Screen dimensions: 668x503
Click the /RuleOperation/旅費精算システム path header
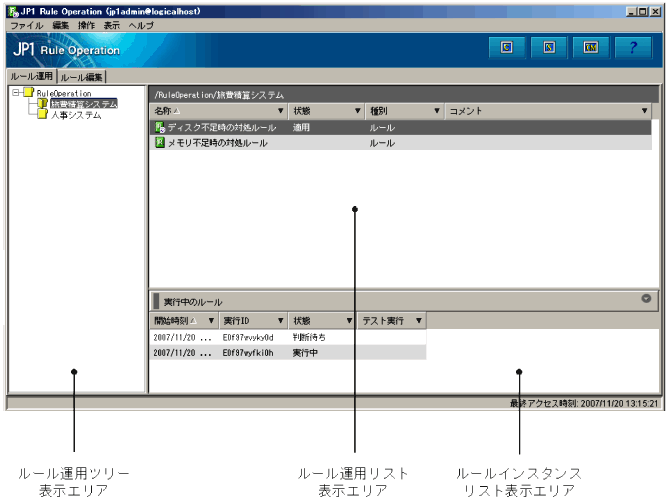coord(219,95)
